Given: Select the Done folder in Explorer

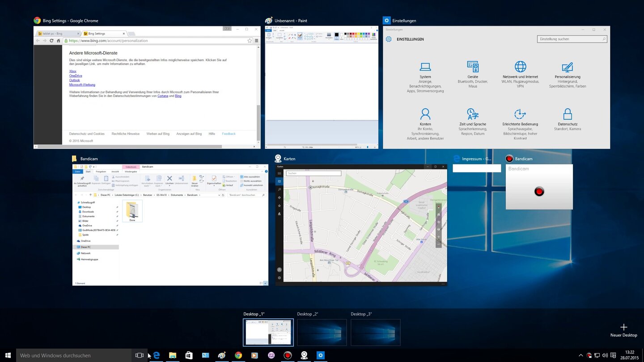Looking at the screenshot, I should [x=132, y=211].
